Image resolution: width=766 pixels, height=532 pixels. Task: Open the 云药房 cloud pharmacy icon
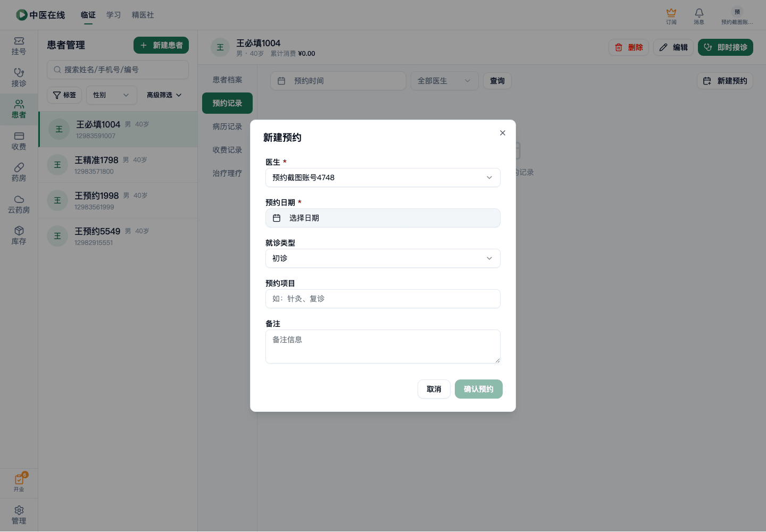19,205
